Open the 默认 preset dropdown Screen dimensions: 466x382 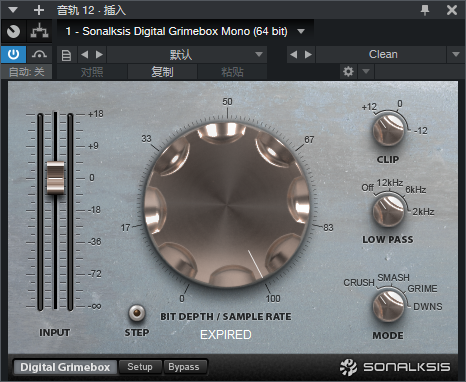click(x=187, y=55)
